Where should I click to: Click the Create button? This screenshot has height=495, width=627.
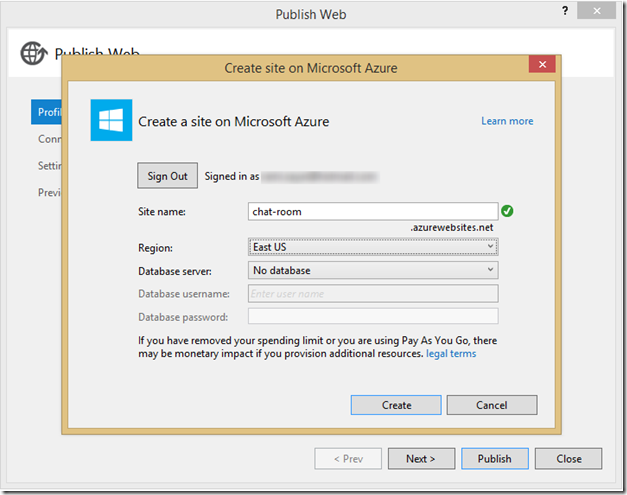click(396, 405)
